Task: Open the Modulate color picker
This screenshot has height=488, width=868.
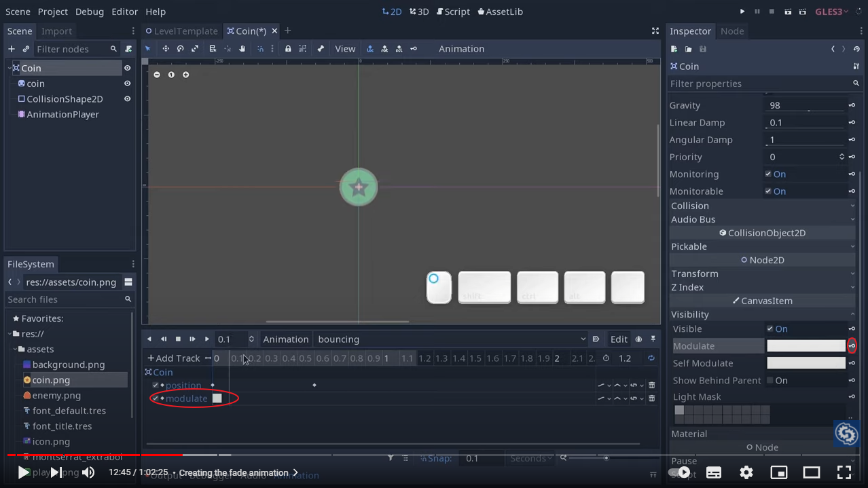Action: tap(806, 346)
